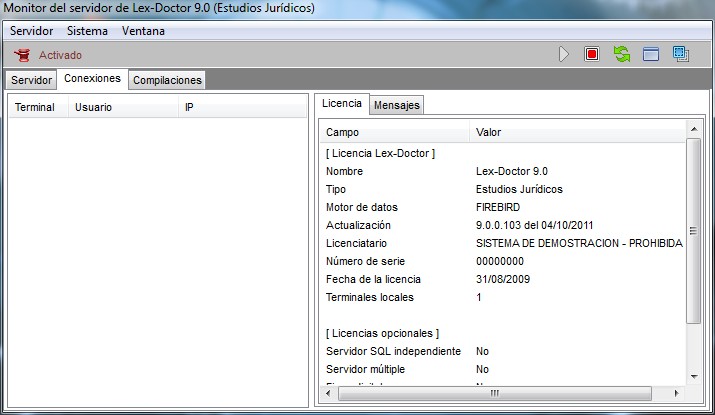The height and width of the screenshot is (415, 715).
Task: Click the 'No' value for Servidor SQL independiente
Action: point(482,352)
